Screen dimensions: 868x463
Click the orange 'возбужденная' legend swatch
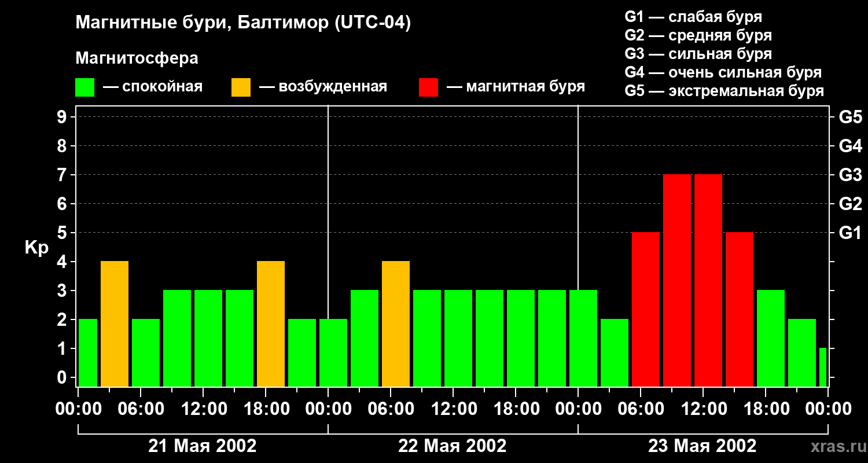point(241,87)
